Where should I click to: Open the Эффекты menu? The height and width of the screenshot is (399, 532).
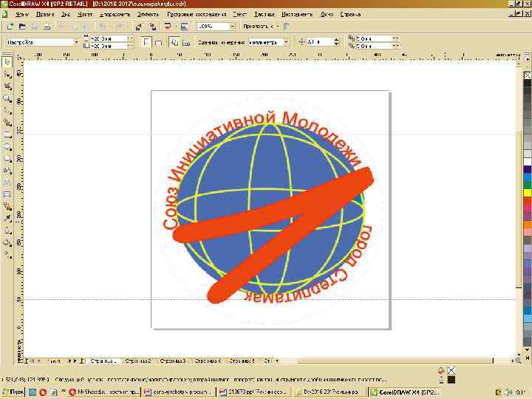[x=148, y=14]
